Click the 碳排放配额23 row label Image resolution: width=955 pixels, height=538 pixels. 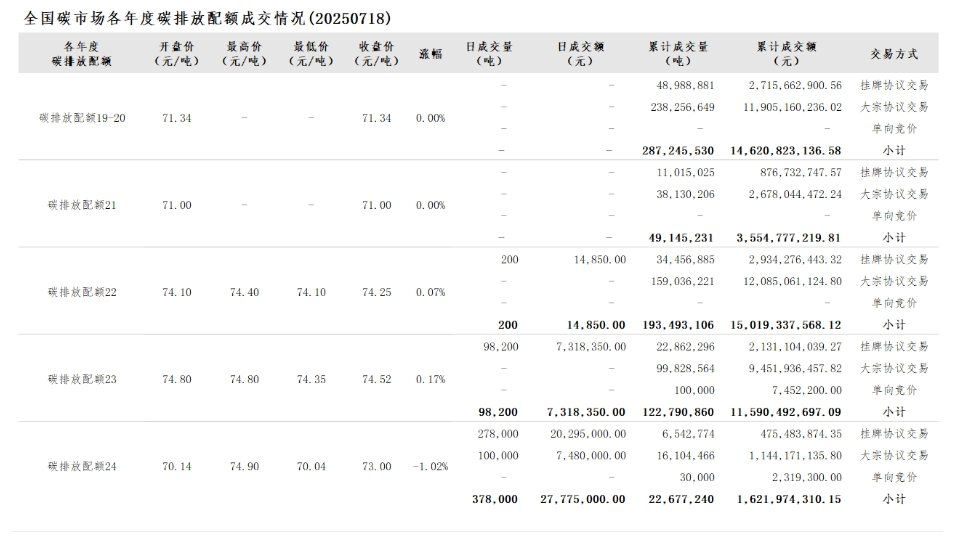pos(83,379)
